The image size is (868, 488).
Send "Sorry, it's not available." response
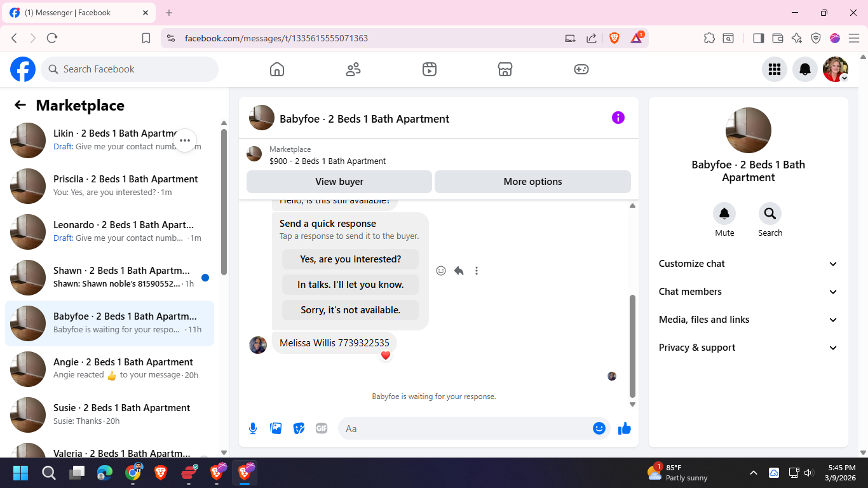tap(351, 310)
